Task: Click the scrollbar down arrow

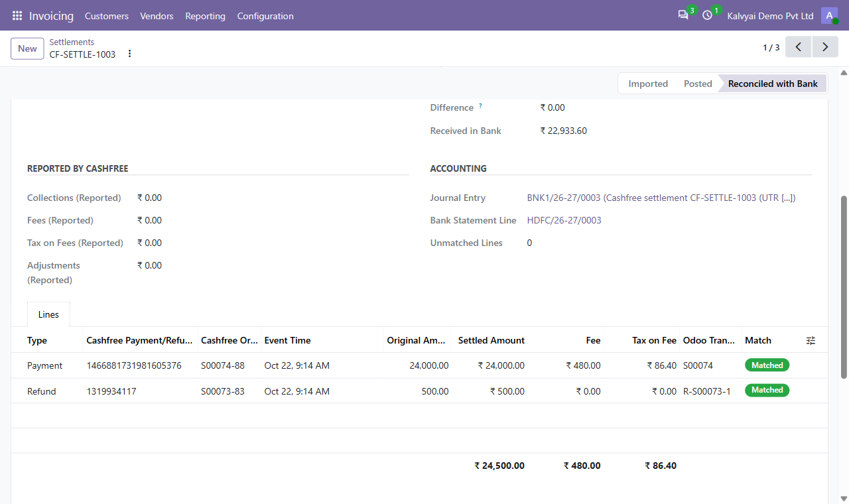Action: [844, 498]
